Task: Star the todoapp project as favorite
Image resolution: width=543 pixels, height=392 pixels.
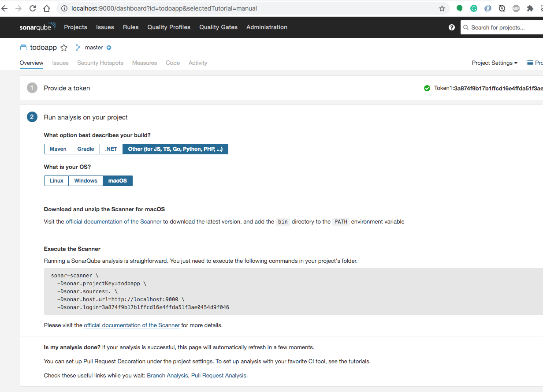Action: tap(64, 47)
